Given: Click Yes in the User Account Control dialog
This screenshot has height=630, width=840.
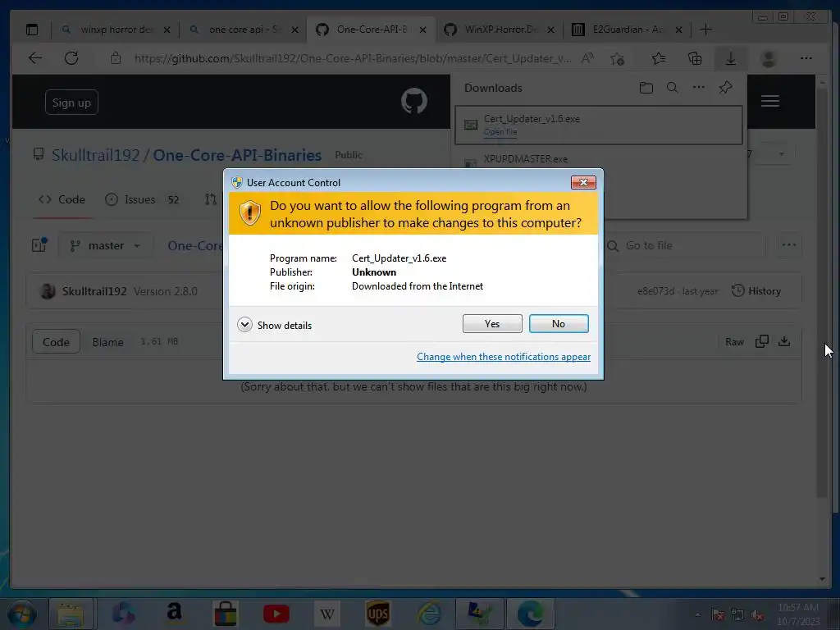Looking at the screenshot, I should (x=492, y=323).
